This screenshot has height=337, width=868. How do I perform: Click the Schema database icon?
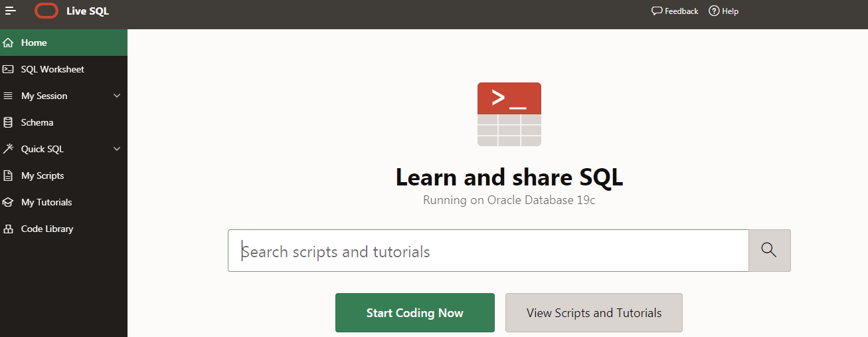(x=8, y=122)
